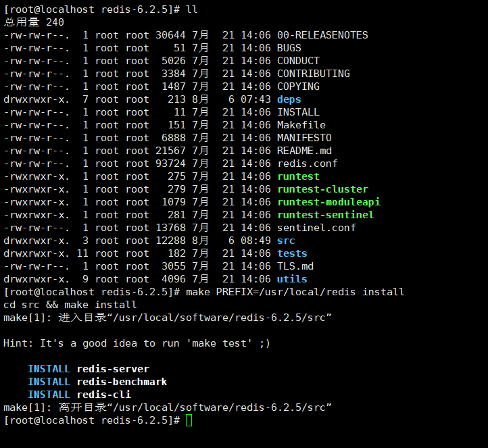Viewport: 488px width, 448px height.
Task: Select the PREFIX=/usr/local/redis argument
Action: point(286,292)
